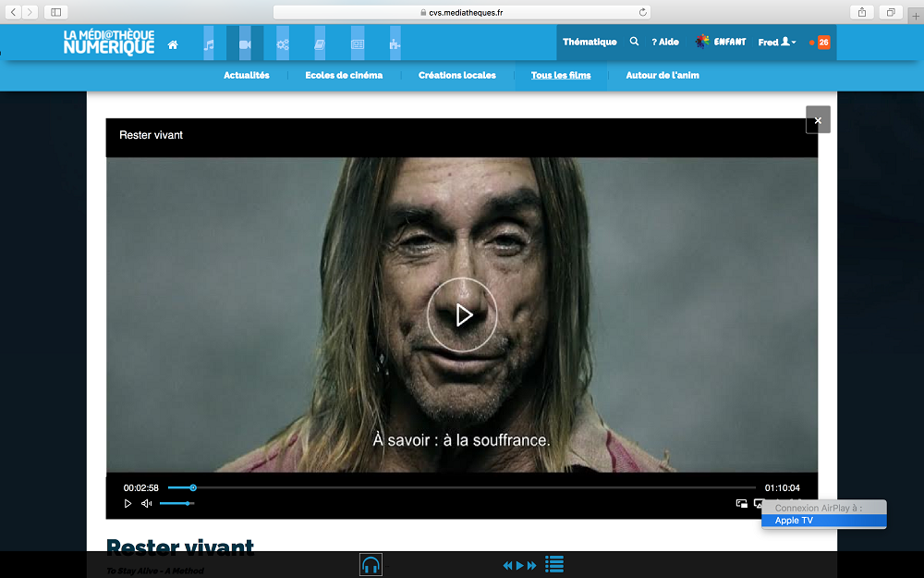Viewport: 924px width, 578px height.
Task: Click the small play button in the control bar
Action: [x=128, y=504]
